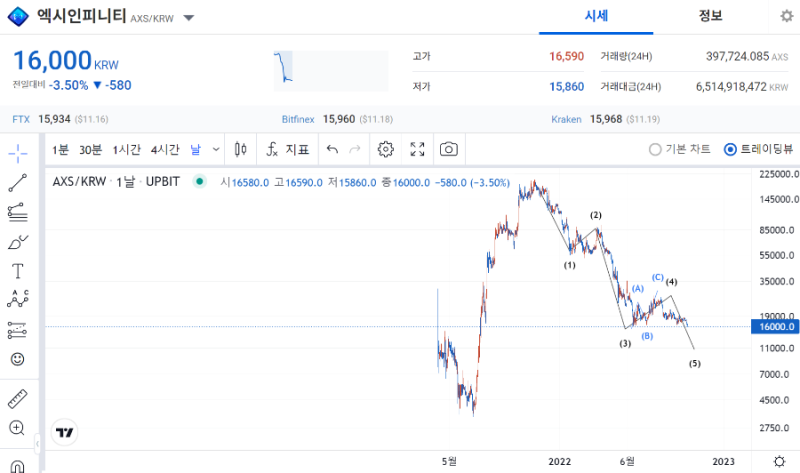Collapse the drawing toolbar side handle

click(37, 444)
